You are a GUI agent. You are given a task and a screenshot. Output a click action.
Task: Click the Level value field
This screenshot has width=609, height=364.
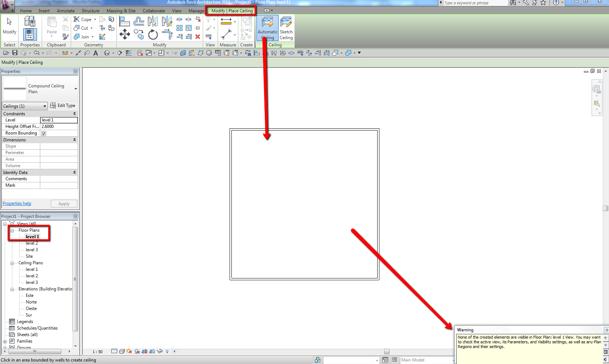[59, 120]
